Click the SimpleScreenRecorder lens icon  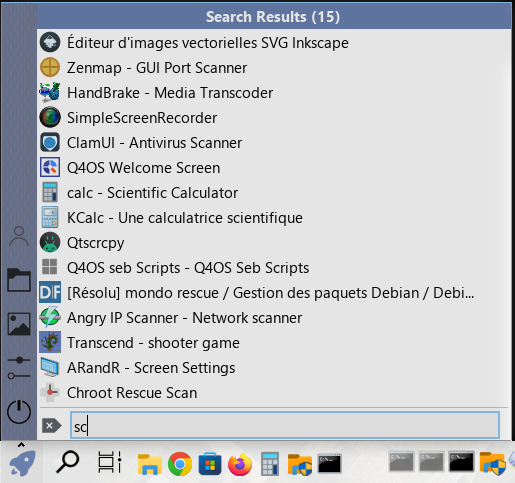[x=50, y=117]
